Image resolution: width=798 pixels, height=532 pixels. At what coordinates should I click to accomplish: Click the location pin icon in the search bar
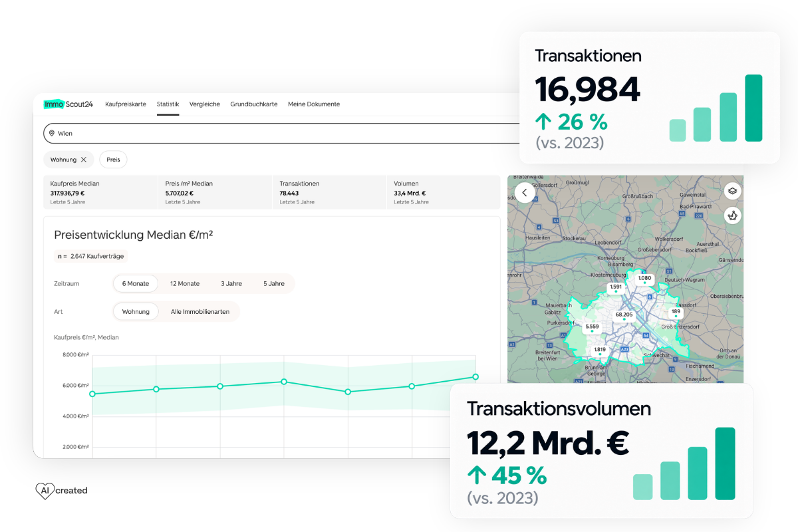coord(51,134)
